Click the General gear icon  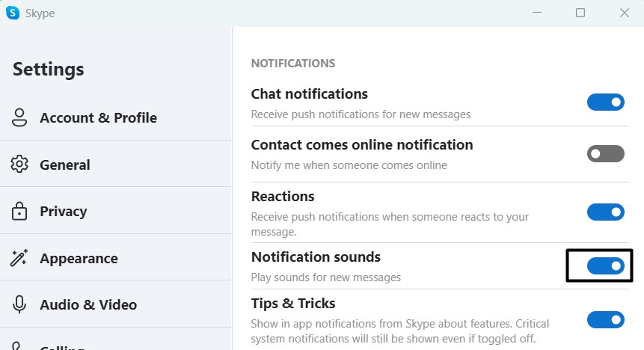tap(19, 165)
